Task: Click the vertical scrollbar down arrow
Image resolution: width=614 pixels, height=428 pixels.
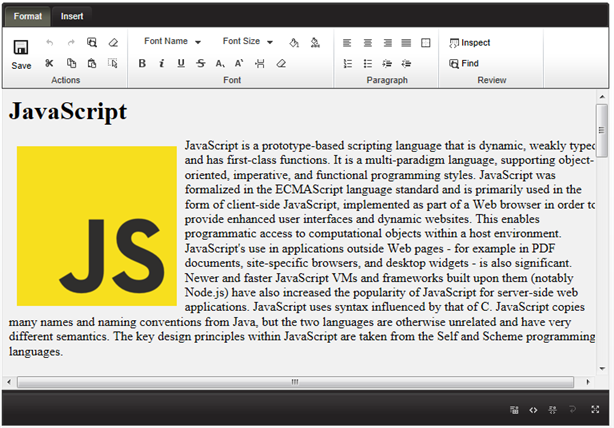Action: click(x=602, y=368)
